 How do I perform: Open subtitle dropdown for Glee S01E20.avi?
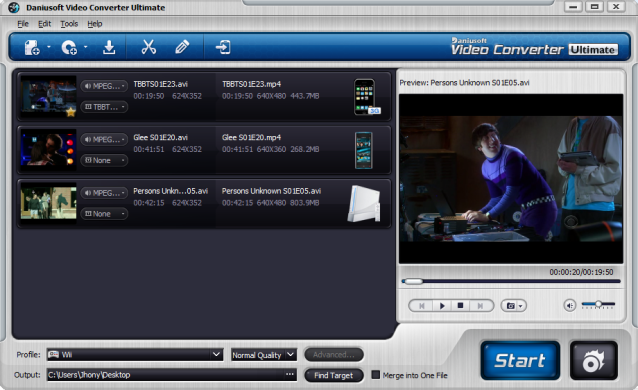tap(104, 160)
